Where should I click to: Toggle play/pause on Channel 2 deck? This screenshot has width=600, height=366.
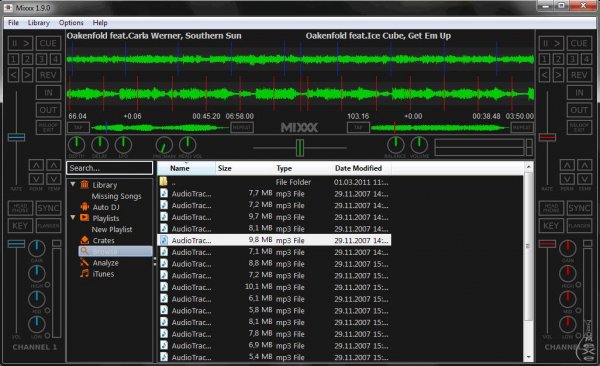pyautogui.click(x=551, y=43)
